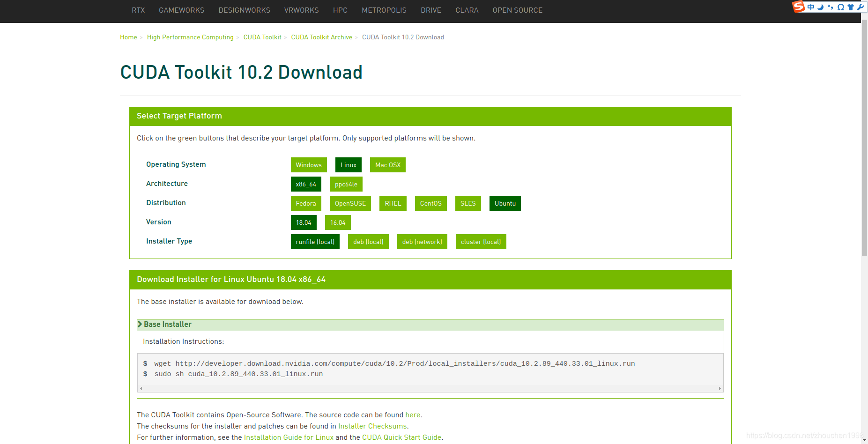Open CUDA Quick Start Guide link
This screenshot has height=444, width=868.
(x=401, y=437)
